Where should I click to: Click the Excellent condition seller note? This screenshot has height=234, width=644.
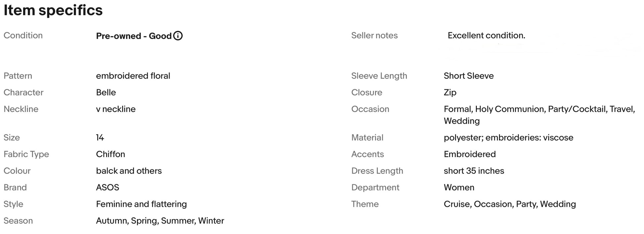(x=486, y=35)
